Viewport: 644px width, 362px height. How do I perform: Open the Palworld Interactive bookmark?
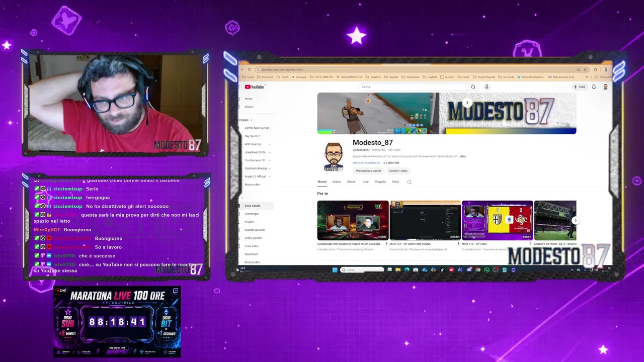pos(531,77)
